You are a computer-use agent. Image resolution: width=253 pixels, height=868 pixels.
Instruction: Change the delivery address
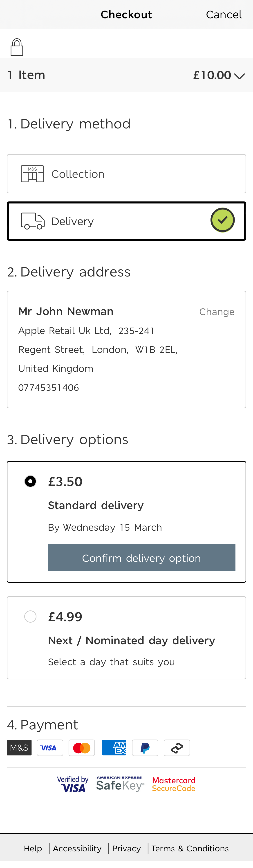(217, 312)
